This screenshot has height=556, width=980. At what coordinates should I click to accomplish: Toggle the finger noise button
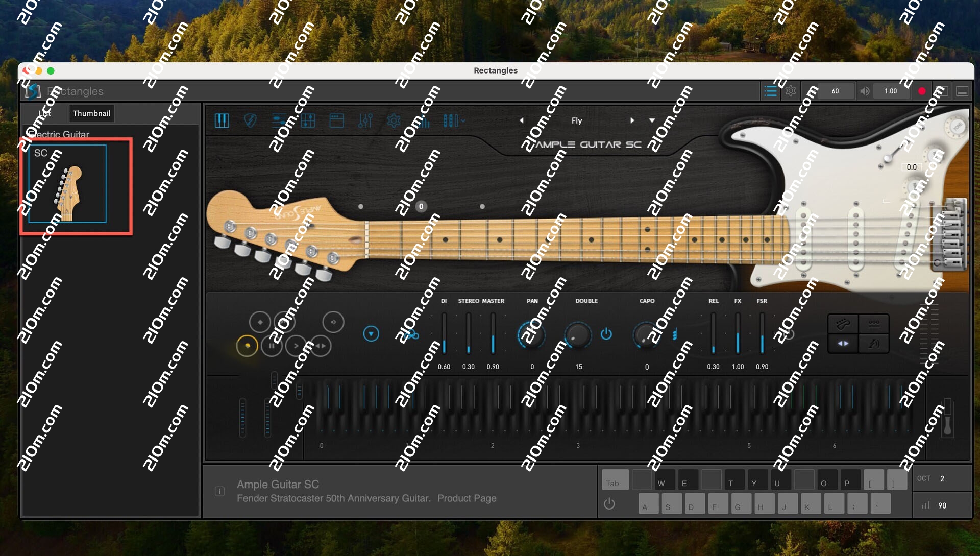[874, 344]
